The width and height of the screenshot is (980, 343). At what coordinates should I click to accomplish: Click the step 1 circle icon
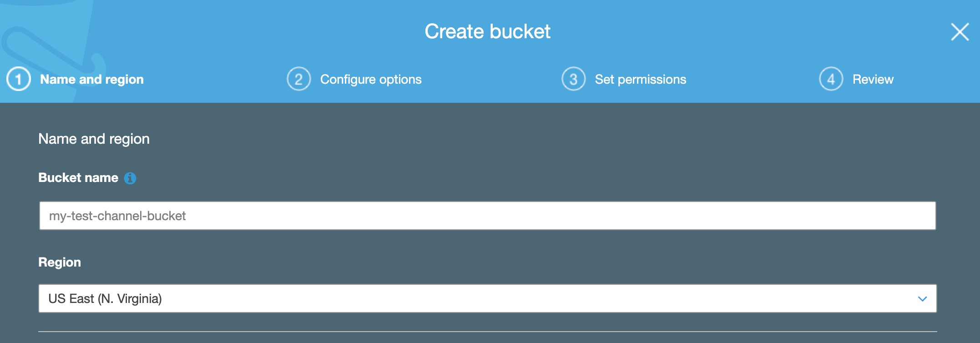(x=19, y=79)
